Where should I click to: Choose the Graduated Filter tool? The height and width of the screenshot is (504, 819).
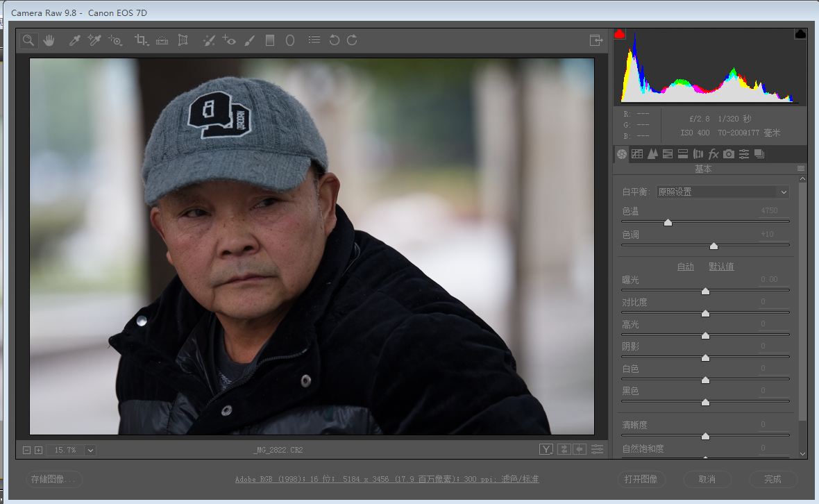pos(270,40)
